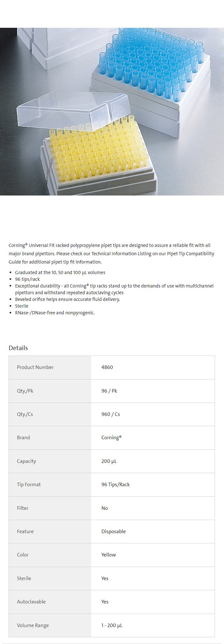Click the Tip Format row label
224x644 pixels.
pyautogui.click(x=29, y=485)
